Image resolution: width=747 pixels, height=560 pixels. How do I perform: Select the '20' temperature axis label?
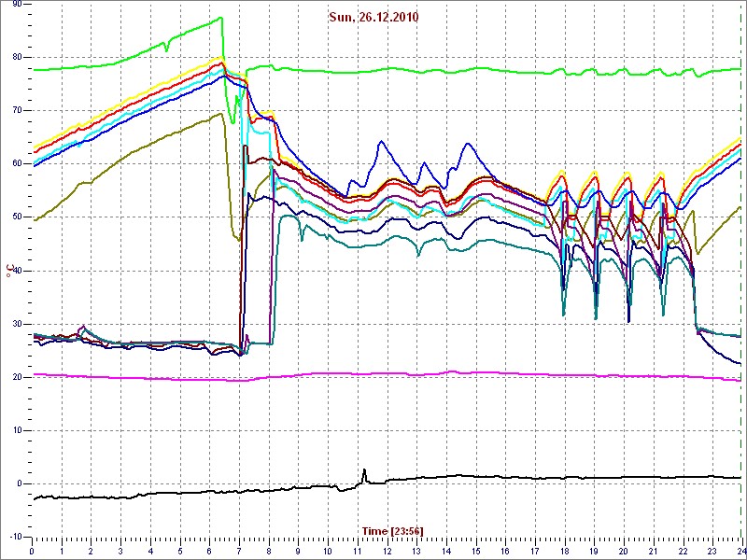click(x=16, y=377)
